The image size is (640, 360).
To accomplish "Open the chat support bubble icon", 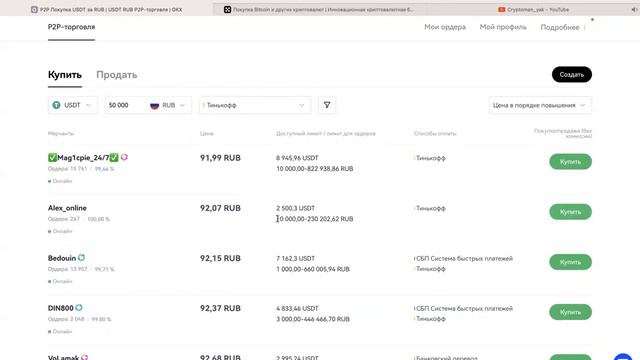I will pos(623,357).
